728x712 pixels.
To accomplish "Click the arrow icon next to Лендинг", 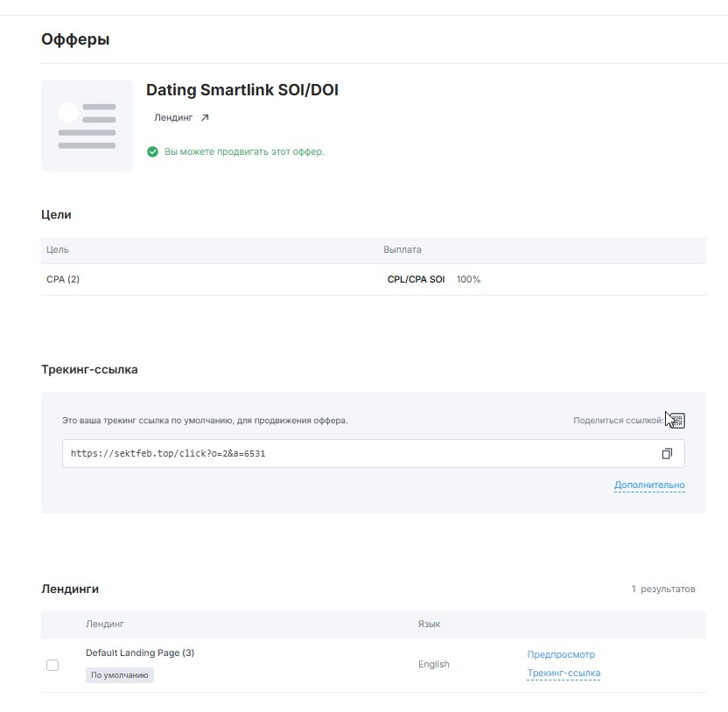I will coord(205,118).
